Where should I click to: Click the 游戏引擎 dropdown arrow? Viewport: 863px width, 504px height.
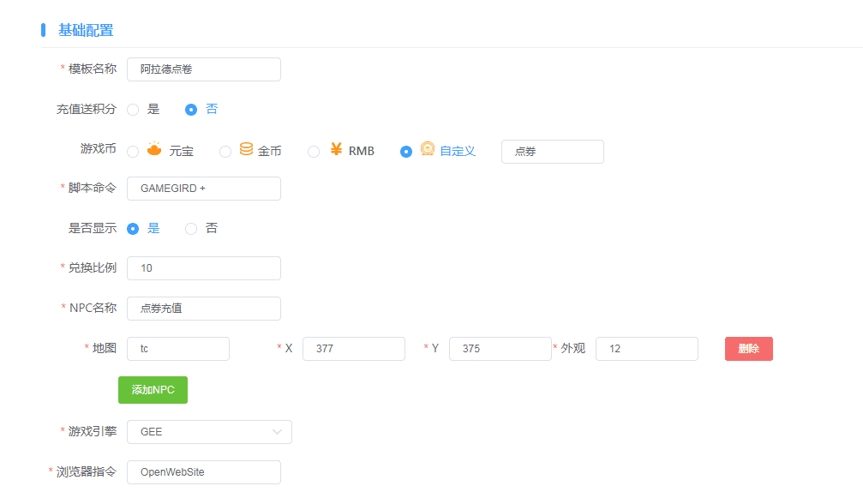[x=278, y=432]
